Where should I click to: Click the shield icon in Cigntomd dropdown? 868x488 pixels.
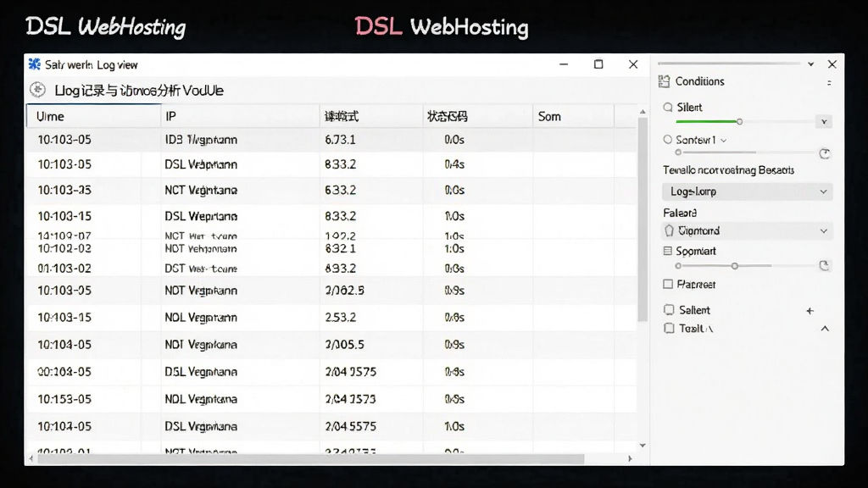670,230
